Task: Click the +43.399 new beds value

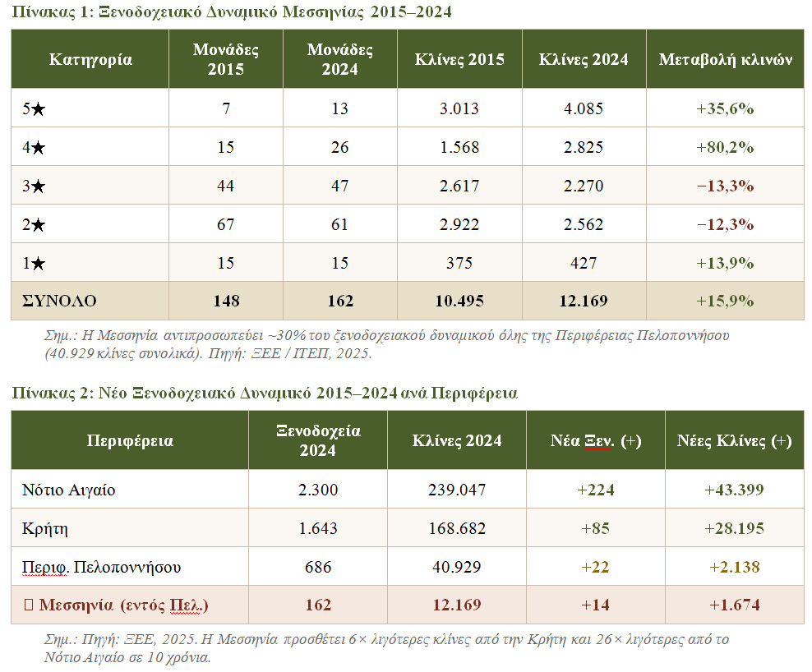Action: coord(734,490)
